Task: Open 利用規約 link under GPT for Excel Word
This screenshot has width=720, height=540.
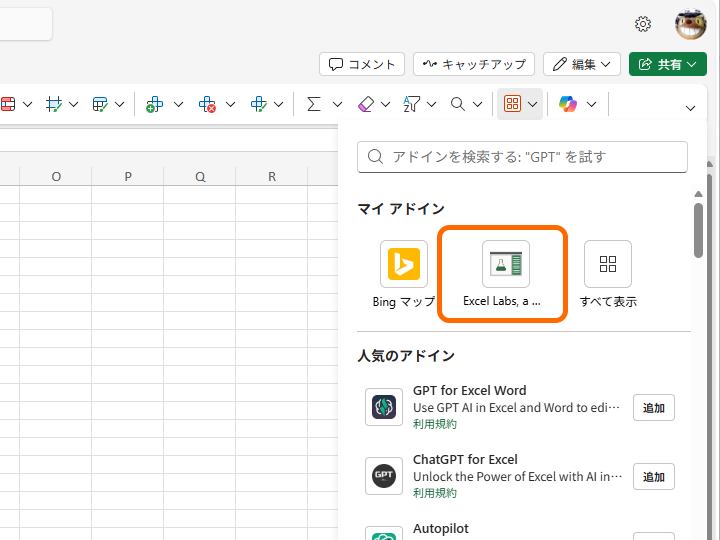Action: [x=434, y=424]
